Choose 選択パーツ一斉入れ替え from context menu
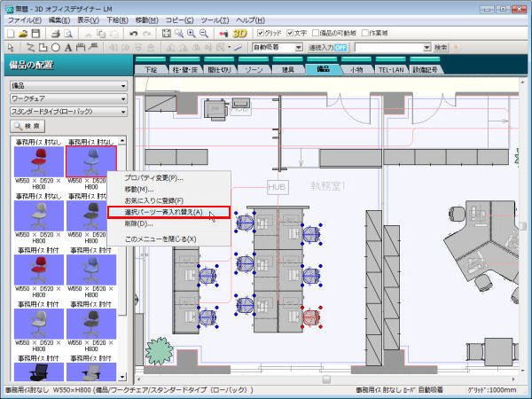 pos(168,213)
